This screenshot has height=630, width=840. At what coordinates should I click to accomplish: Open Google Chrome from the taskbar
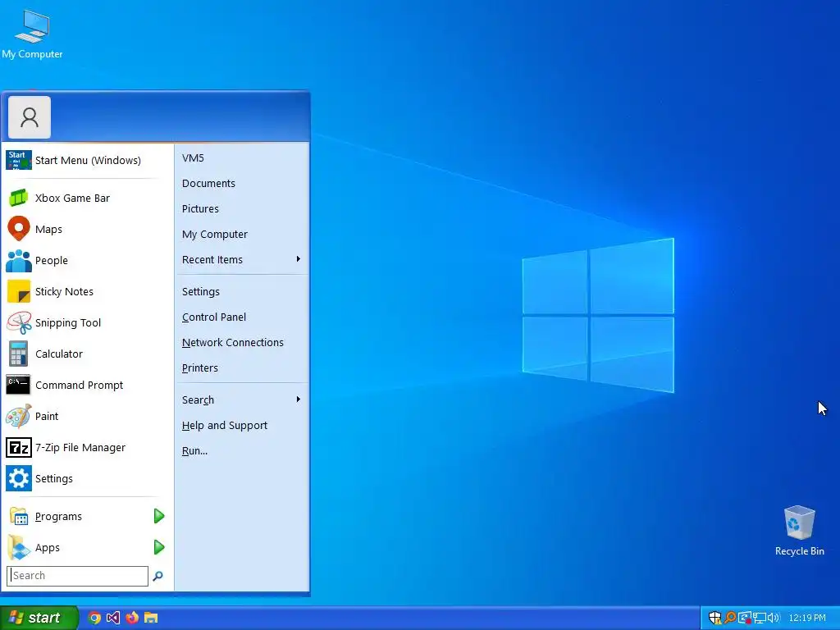[94, 618]
